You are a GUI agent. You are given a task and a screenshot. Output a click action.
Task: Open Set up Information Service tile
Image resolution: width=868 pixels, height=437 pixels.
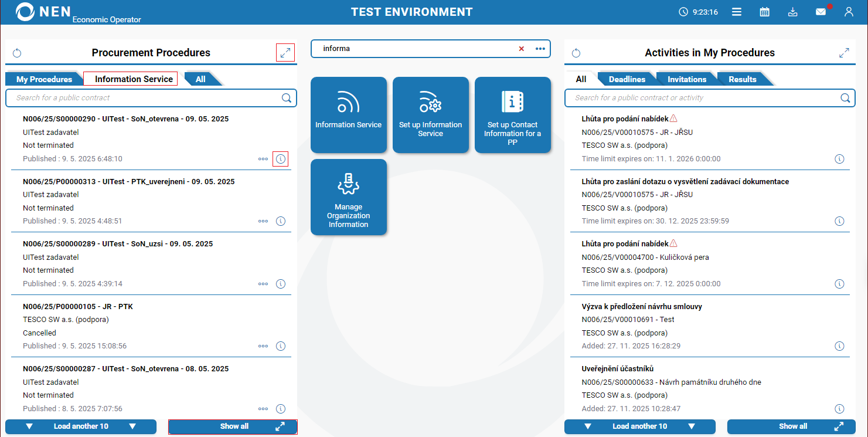(431, 115)
